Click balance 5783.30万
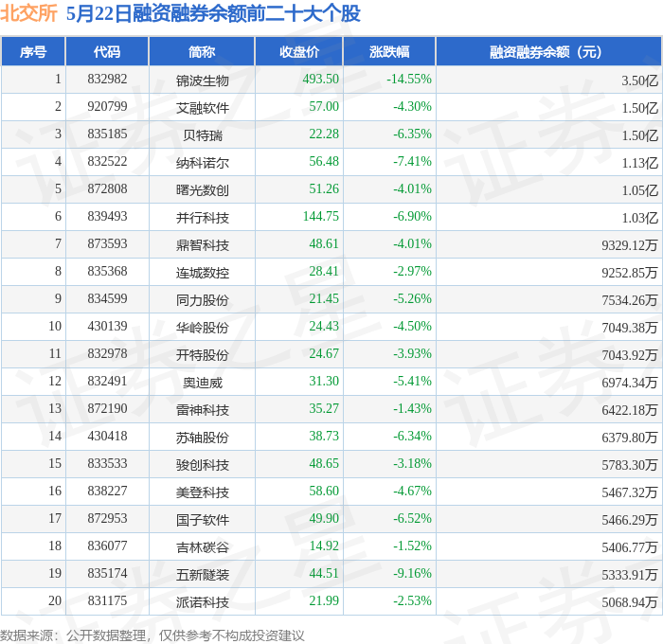 click(x=630, y=466)
